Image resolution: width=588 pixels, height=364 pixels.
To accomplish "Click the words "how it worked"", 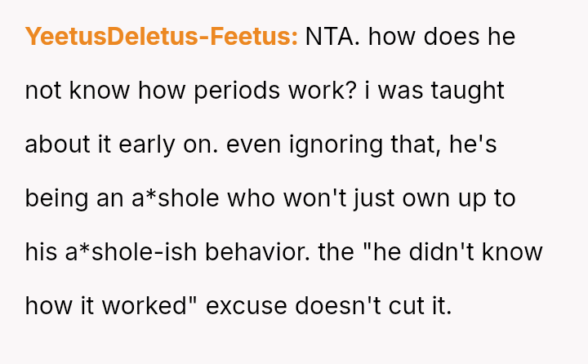I will [x=108, y=306].
